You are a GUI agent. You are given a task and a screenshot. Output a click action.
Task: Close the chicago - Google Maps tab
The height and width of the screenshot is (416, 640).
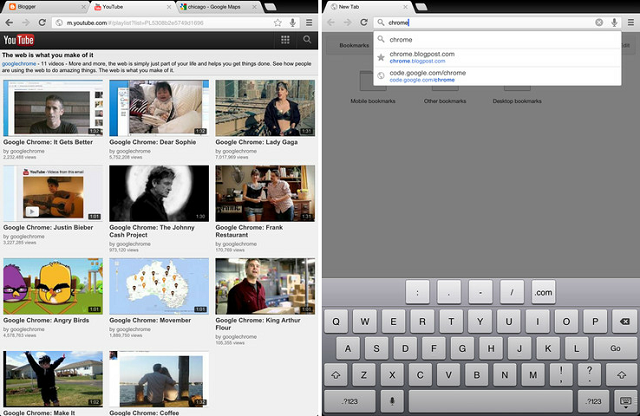[x=255, y=7]
